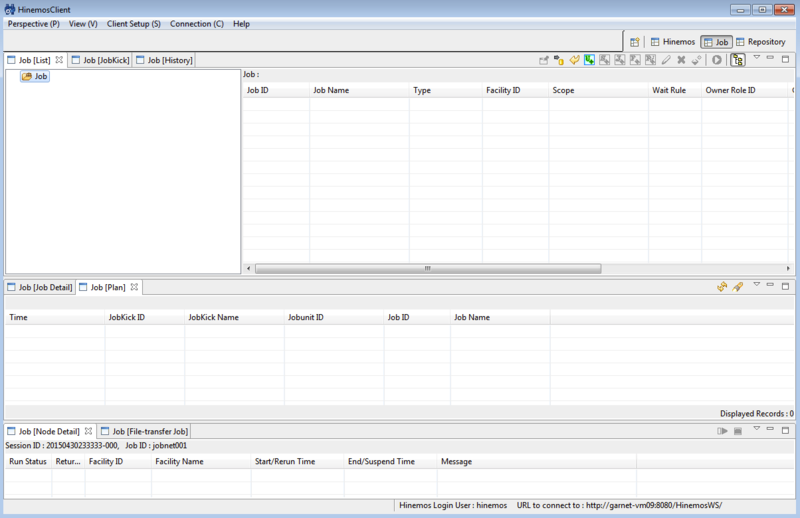Minimize the Job Plan pane
The image size is (800, 518).
[770, 284]
